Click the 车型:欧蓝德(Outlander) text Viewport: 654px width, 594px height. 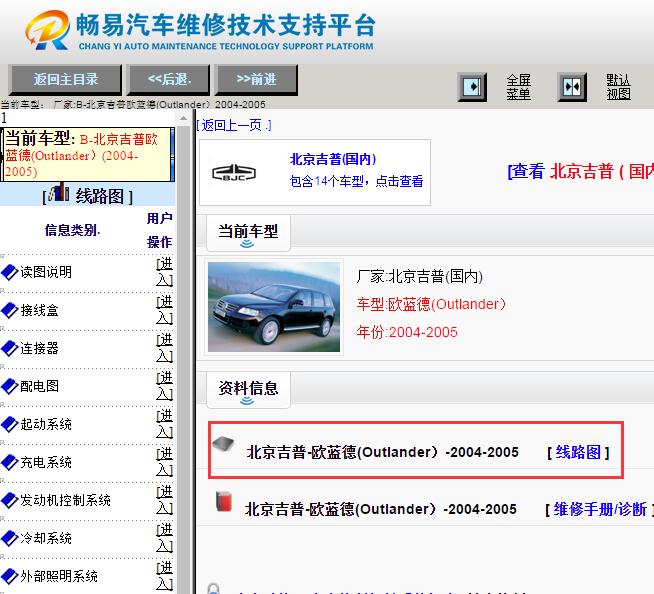[x=431, y=304]
